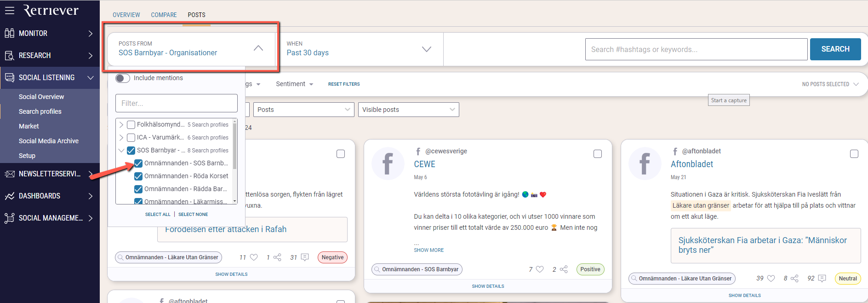Click the small Facebook icon beside @cewesverige
The image size is (868, 303).
(418, 151)
